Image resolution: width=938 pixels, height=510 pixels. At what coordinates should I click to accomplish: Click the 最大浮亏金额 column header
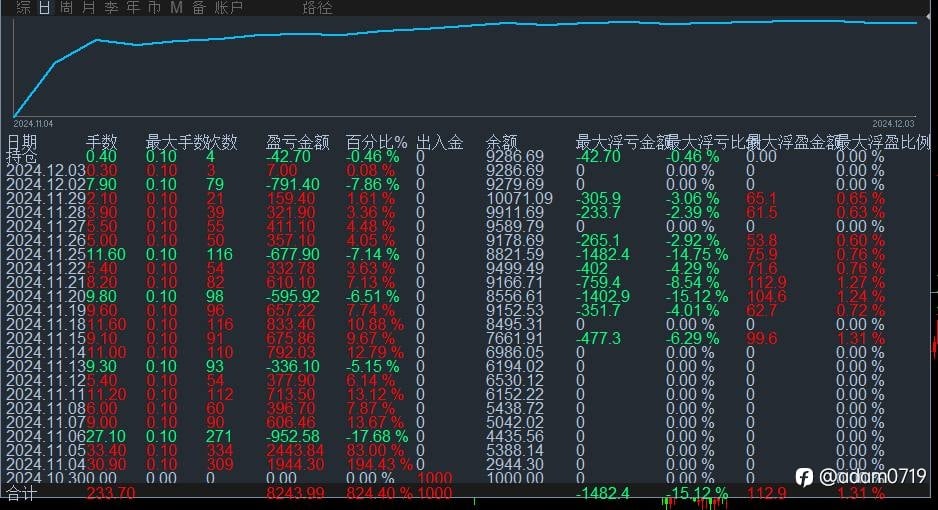622,142
